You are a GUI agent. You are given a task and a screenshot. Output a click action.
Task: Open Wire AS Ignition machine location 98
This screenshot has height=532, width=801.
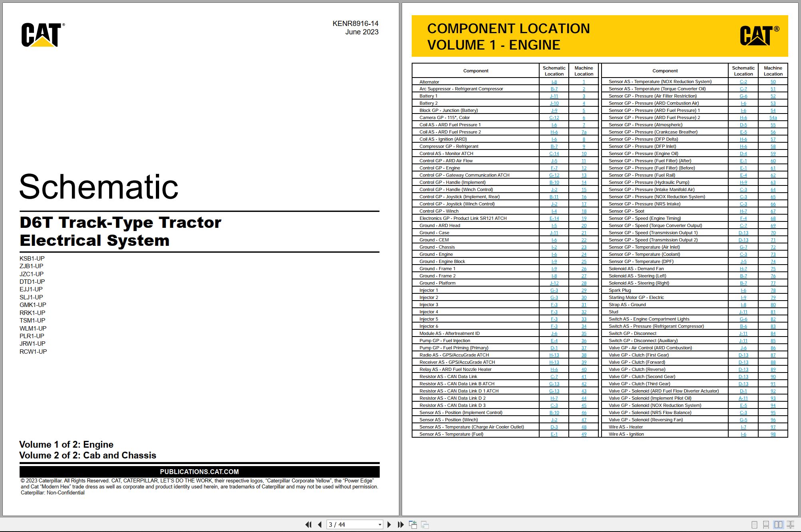(x=773, y=434)
